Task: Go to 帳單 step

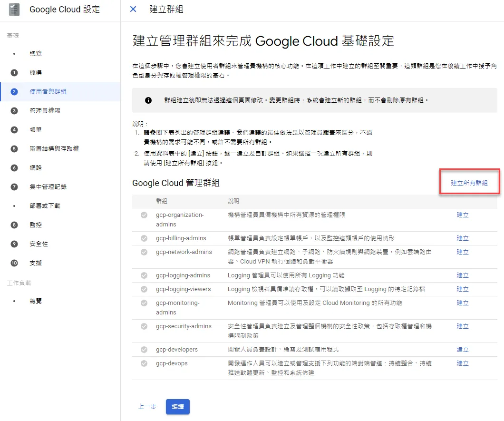Action: (x=36, y=129)
